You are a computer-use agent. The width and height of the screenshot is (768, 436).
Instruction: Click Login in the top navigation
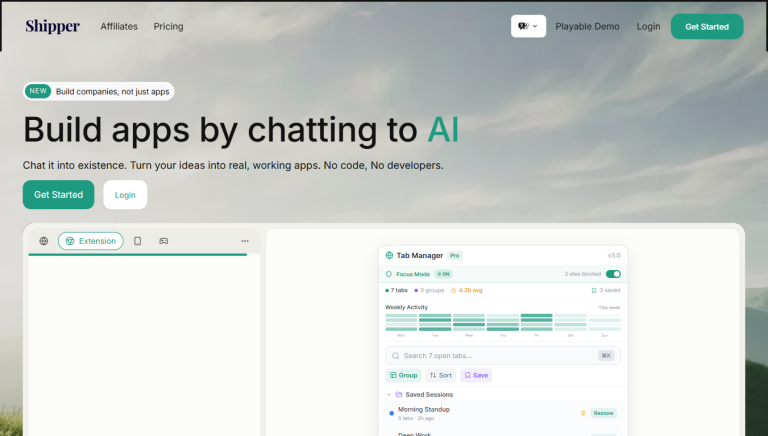(x=648, y=26)
